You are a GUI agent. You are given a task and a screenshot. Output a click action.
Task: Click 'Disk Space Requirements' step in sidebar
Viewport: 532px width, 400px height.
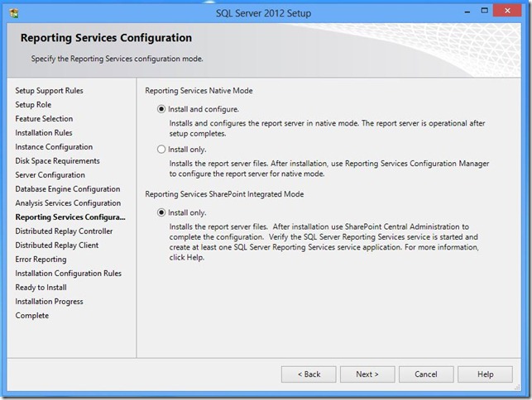pos(58,161)
